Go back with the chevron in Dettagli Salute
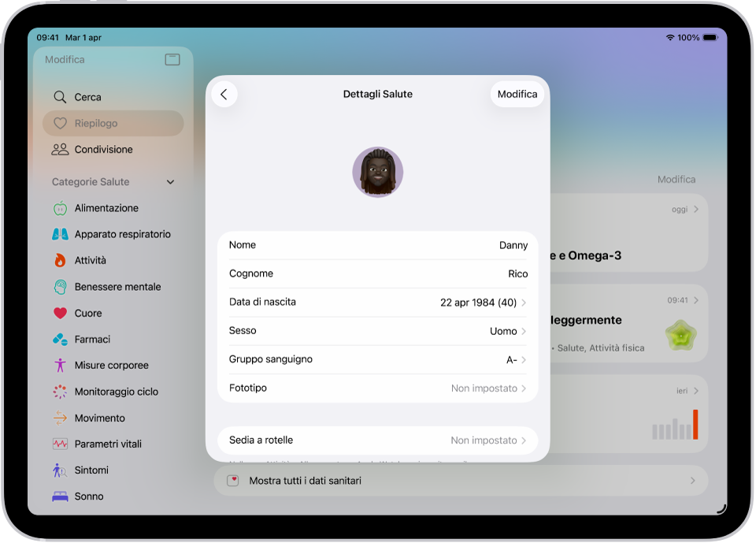Viewport: 756px width, 543px height. tap(224, 94)
